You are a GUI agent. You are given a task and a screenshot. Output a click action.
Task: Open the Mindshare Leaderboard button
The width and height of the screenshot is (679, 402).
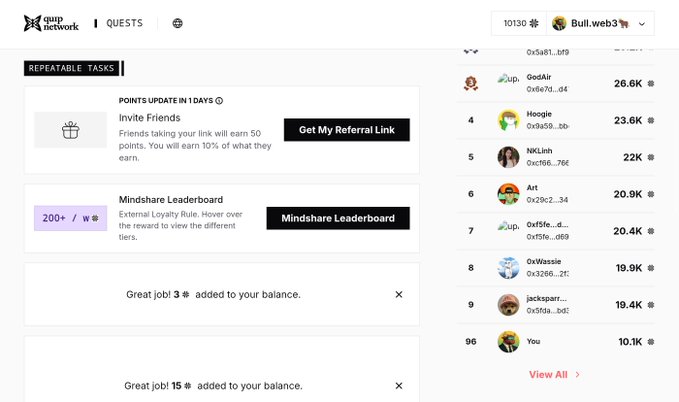[x=338, y=218]
